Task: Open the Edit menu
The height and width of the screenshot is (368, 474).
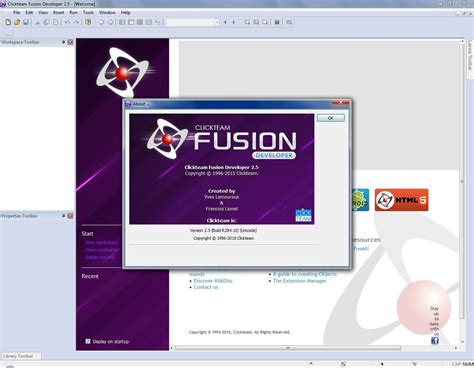Action: coord(29,12)
